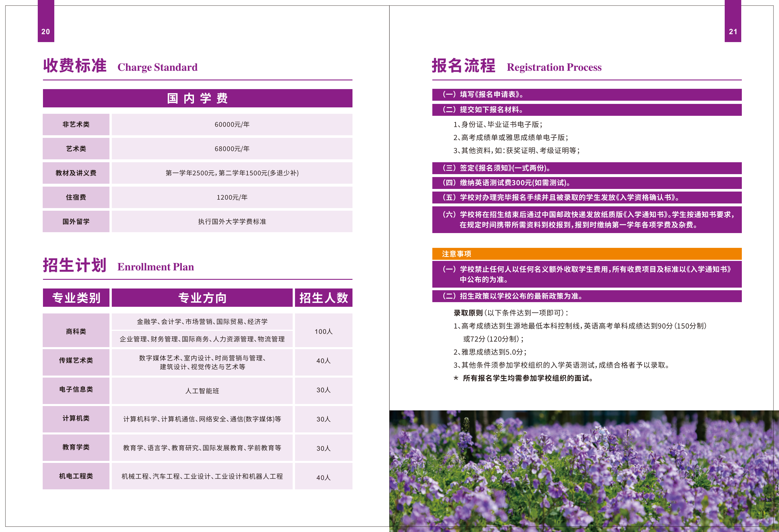Click note (一) 学校禁止任何人额外收取费用

coord(587,274)
